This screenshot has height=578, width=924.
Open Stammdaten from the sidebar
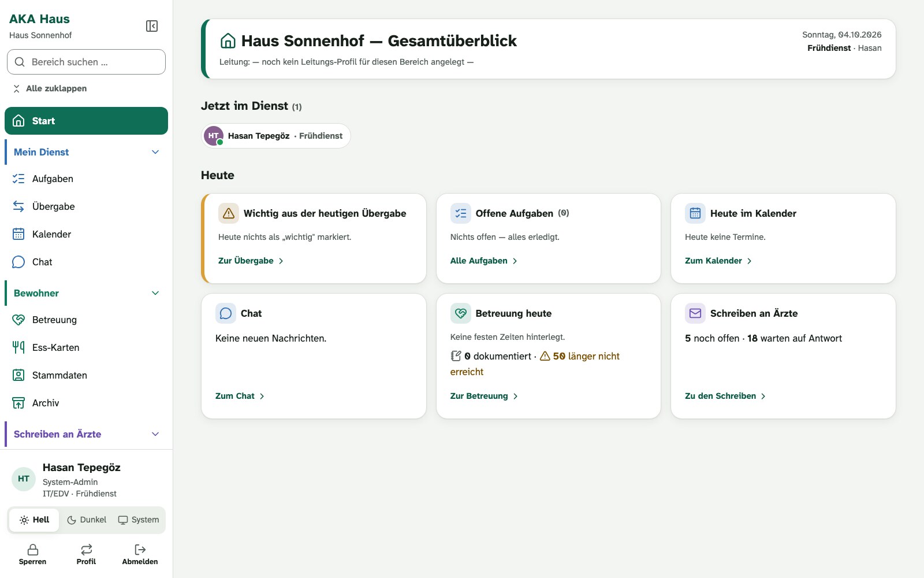(x=86, y=375)
